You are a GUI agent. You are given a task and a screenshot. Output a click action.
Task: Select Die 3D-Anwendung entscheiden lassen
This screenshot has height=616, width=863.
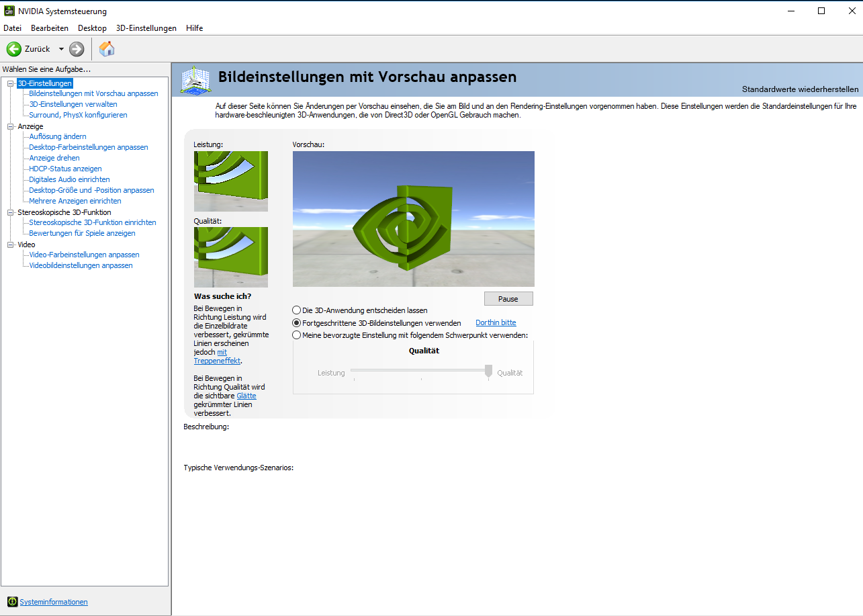pyautogui.click(x=297, y=310)
